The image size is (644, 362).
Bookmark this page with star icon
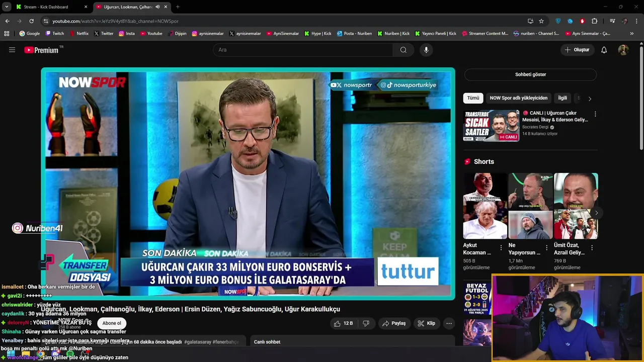(x=541, y=21)
